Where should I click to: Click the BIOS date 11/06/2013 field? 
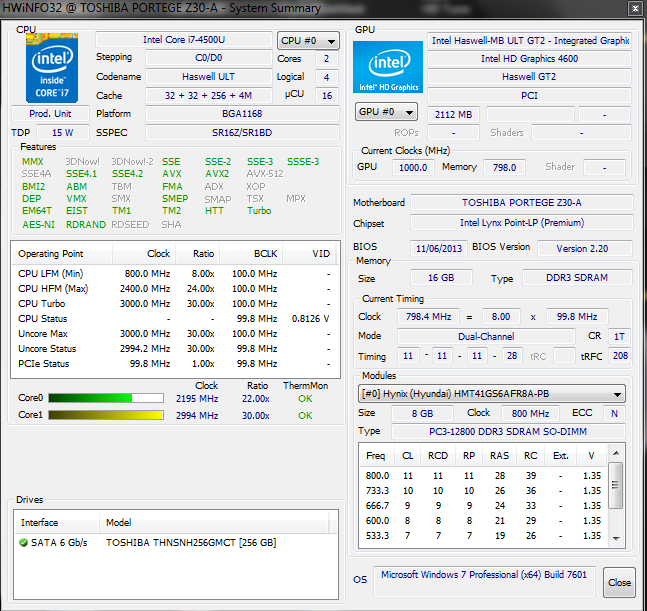pyautogui.click(x=439, y=248)
